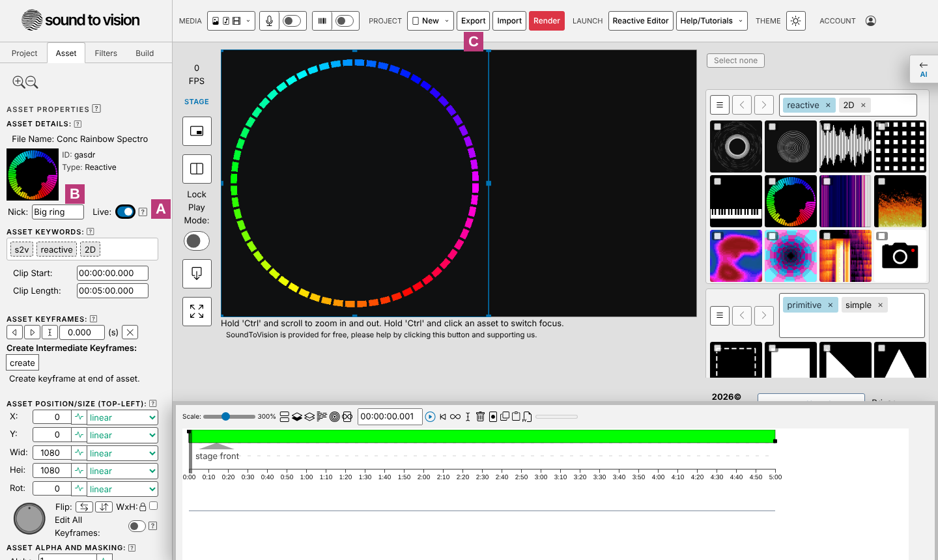
Task: Go to next page of reactive assets
Action: pyautogui.click(x=764, y=105)
